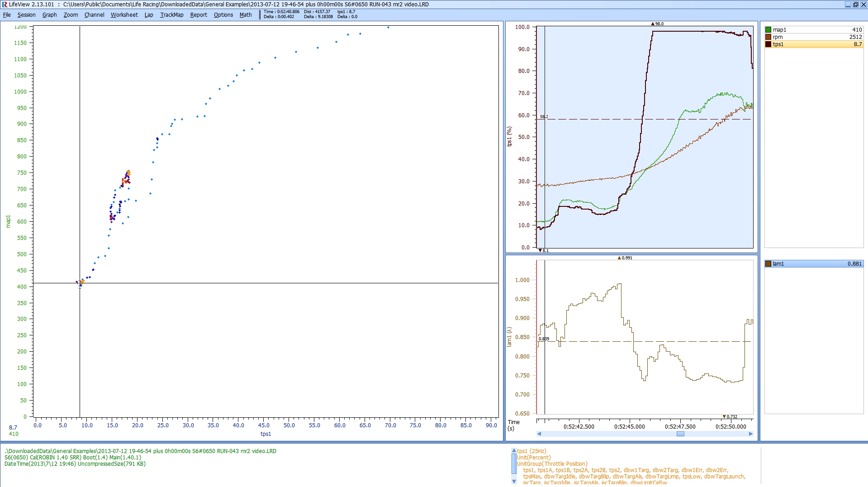
Task: Click the LifeView app icon in title bar
Action: coord(5,5)
